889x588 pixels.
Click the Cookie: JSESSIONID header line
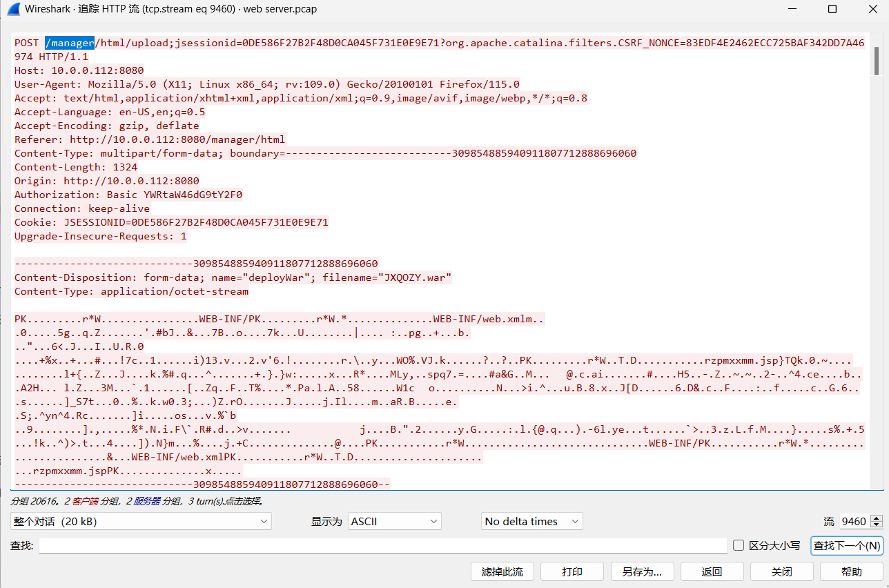(x=172, y=222)
